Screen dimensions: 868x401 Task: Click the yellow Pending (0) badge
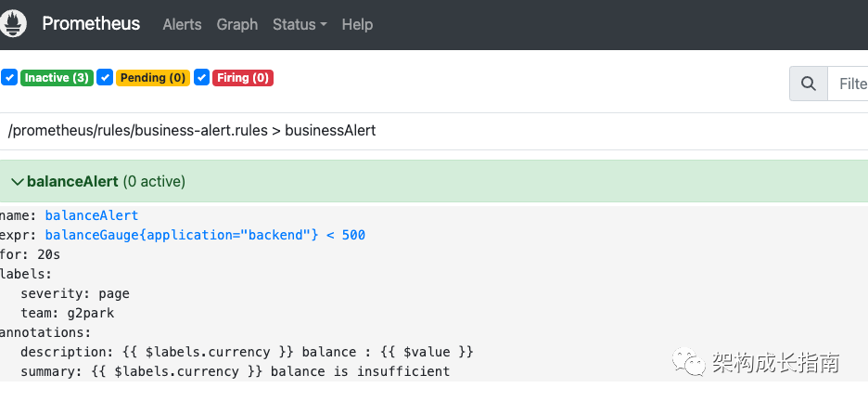[153, 78]
